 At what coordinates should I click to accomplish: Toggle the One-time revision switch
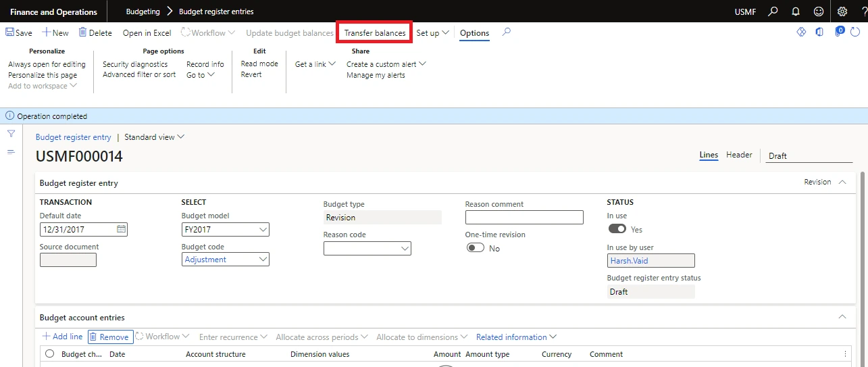pyautogui.click(x=475, y=248)
